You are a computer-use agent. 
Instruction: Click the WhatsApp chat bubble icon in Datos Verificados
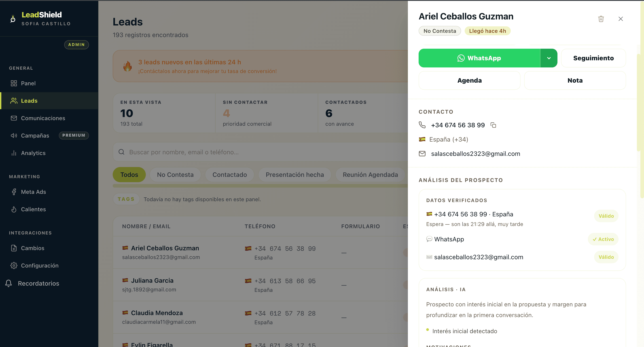tap(429, 239)
